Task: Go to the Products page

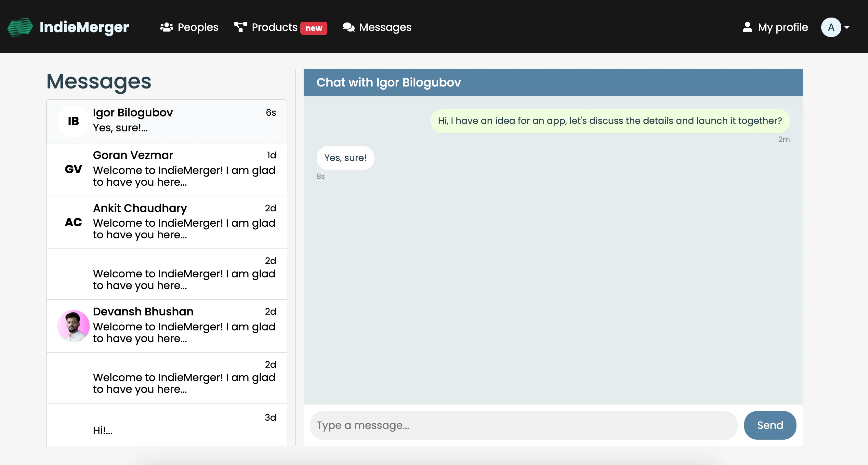Action: pos(274,27)
